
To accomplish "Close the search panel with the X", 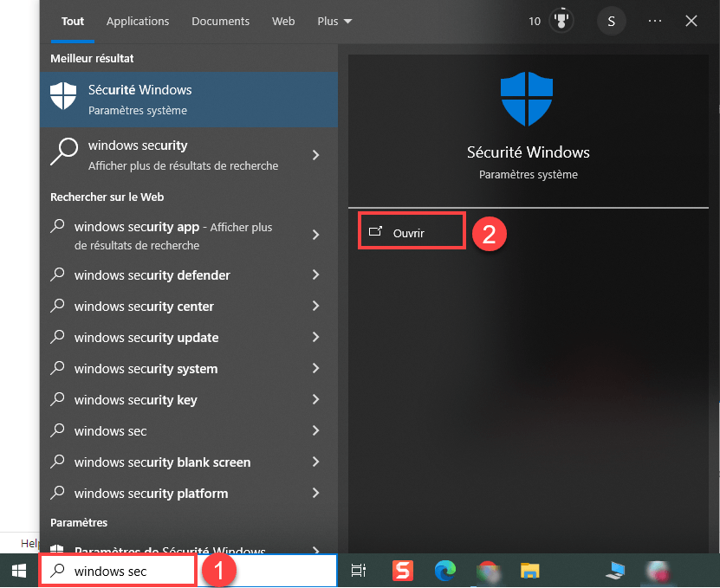I will (691, 21).
